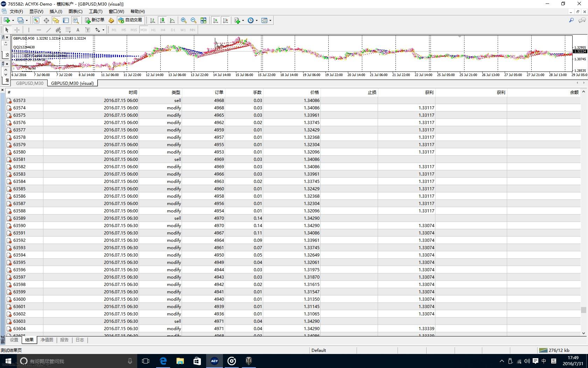Select order row 63589
The height and width of the screenshot is (368, 588).
coord(293,218)
